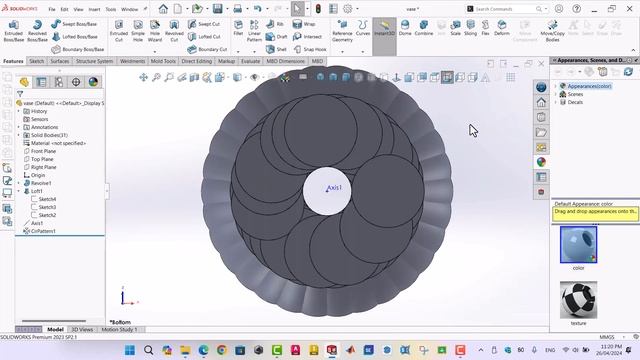Open the Options gear dropdown arrow
Screen dimensions: 640x360
click(x=358, y=9)
